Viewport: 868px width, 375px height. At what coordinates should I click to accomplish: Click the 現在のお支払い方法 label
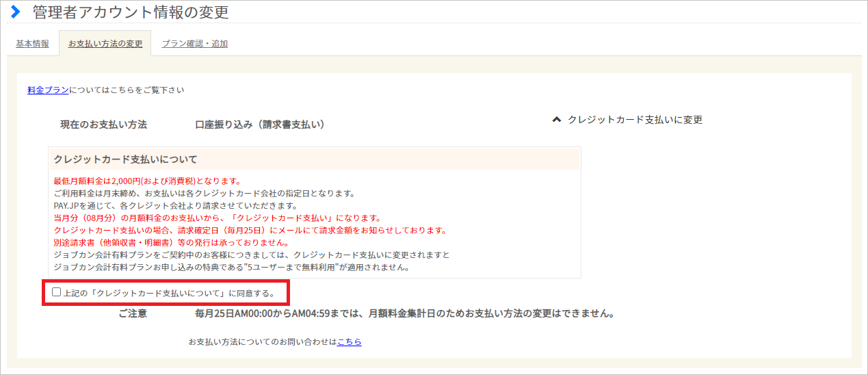click(x=103, y=125)
